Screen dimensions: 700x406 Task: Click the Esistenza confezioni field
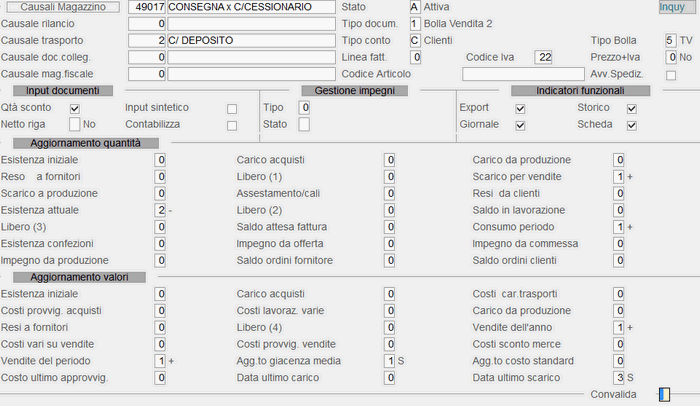point(160,244)
